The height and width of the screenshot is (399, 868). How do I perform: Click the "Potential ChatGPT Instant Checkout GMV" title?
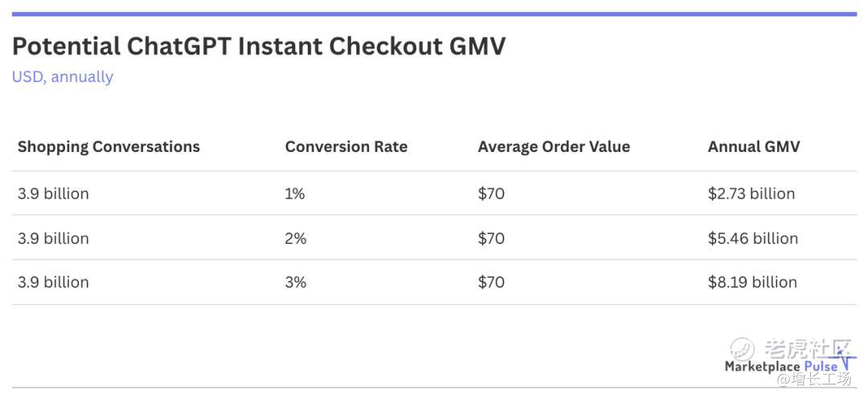point(259,46)
